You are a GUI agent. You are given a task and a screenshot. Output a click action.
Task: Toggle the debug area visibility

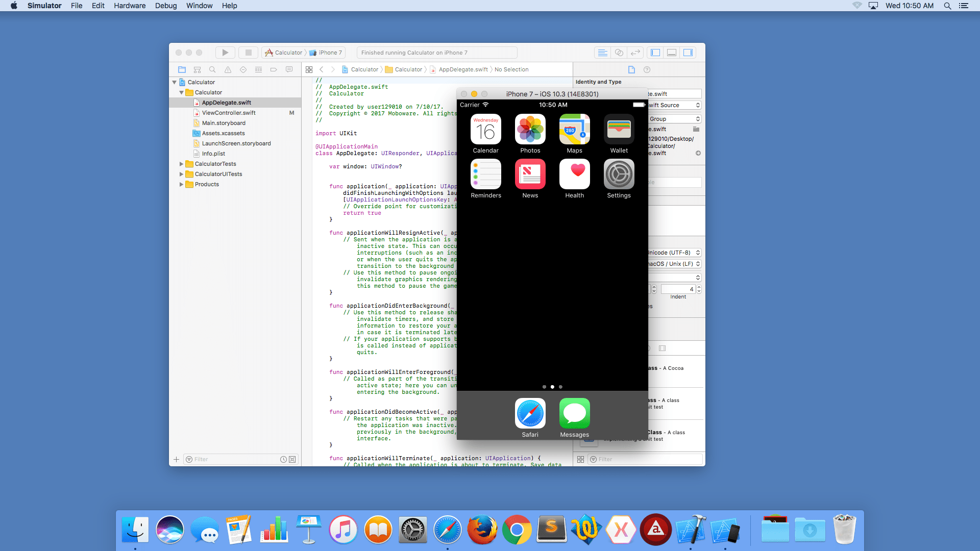(672, 53)
